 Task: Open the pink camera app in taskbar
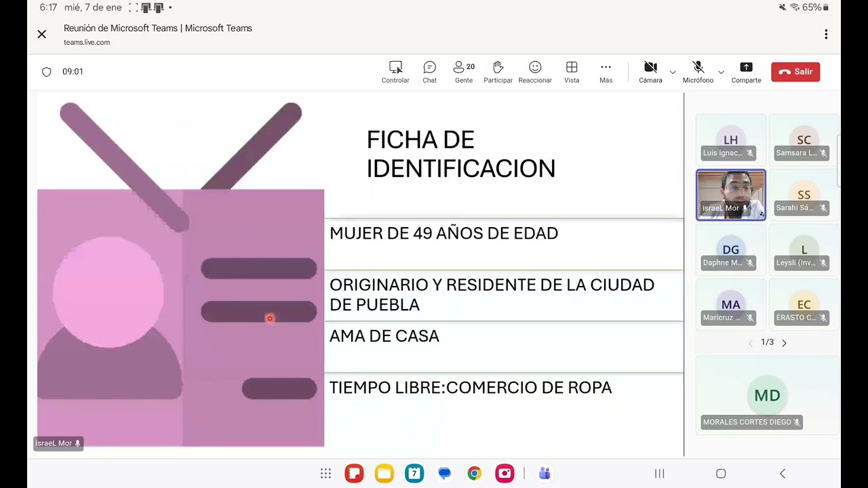coord(505,474)
